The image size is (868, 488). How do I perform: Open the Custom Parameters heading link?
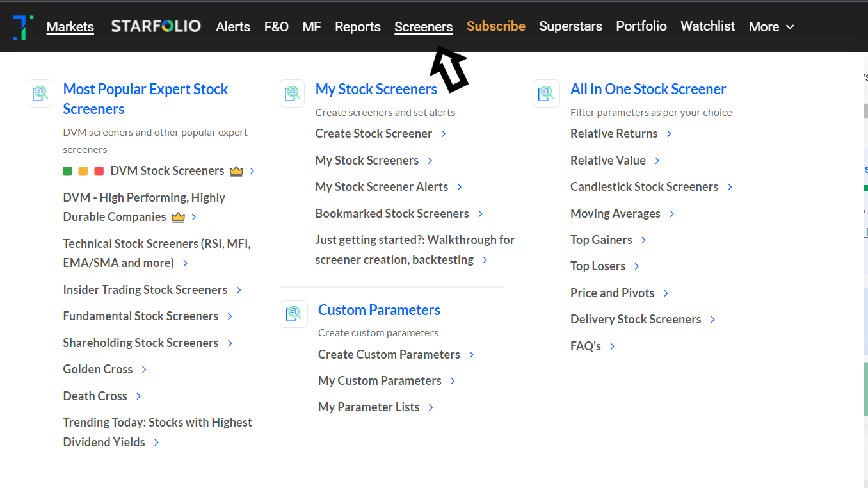click(379, 310)
